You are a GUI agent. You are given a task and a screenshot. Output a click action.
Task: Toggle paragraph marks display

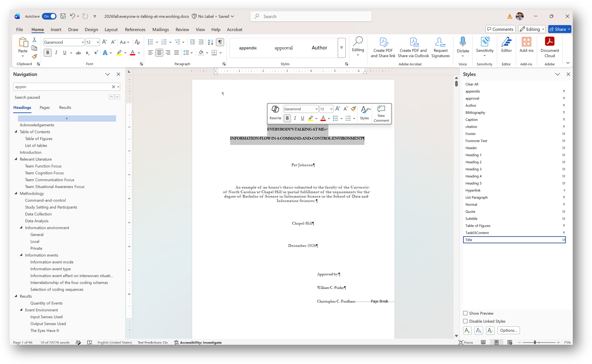220,42
